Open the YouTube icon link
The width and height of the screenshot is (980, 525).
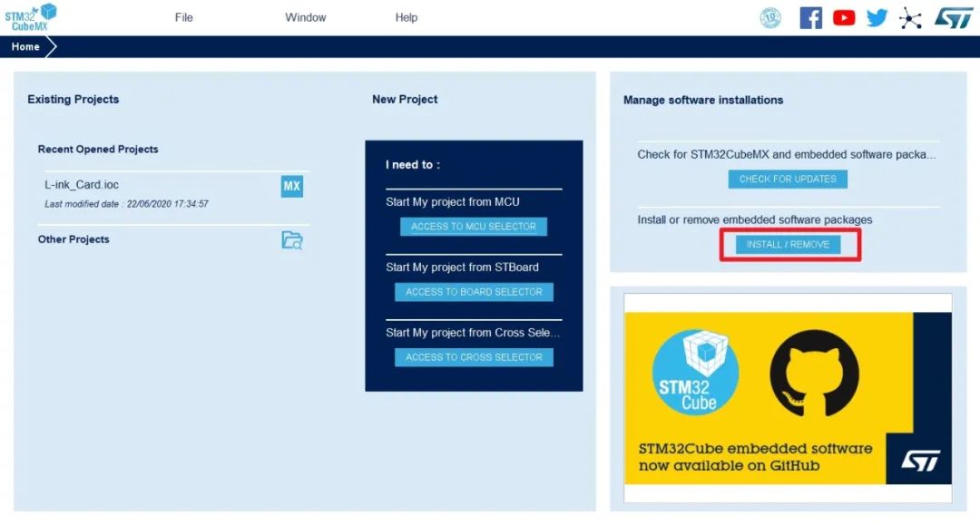point(844,17)
